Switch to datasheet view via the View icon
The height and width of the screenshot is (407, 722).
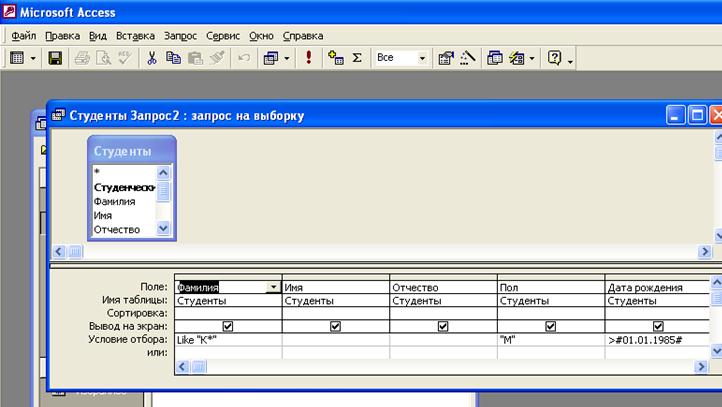click(x=17, y=58)
